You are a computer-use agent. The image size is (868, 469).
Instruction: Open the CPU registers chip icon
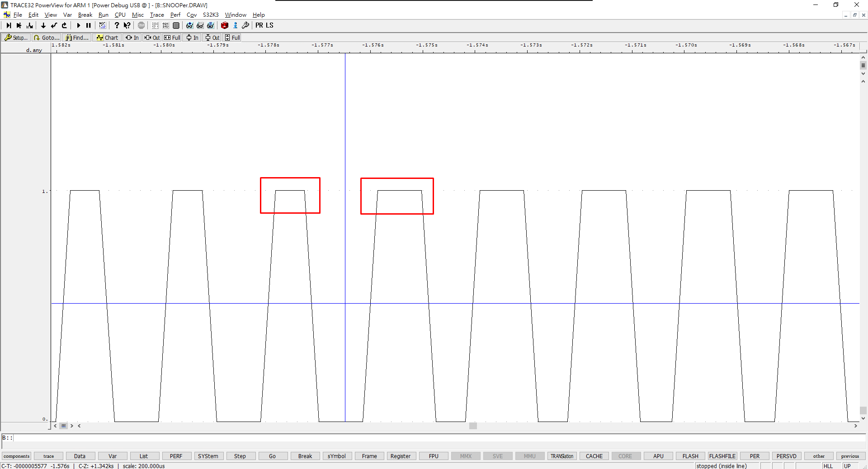tap(176, 25)
